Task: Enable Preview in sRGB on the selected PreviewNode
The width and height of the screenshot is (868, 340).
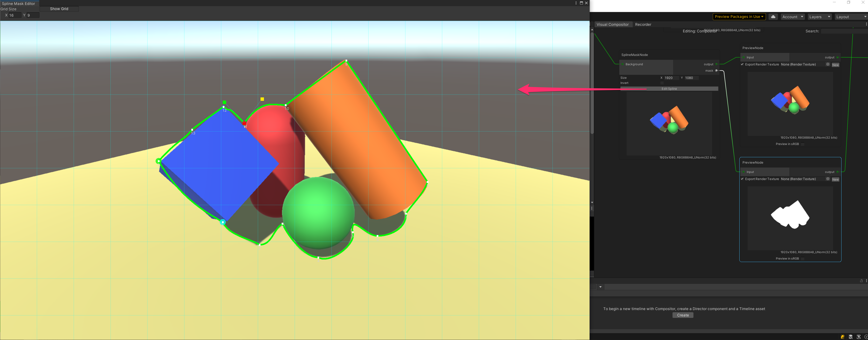Action: 802,259
